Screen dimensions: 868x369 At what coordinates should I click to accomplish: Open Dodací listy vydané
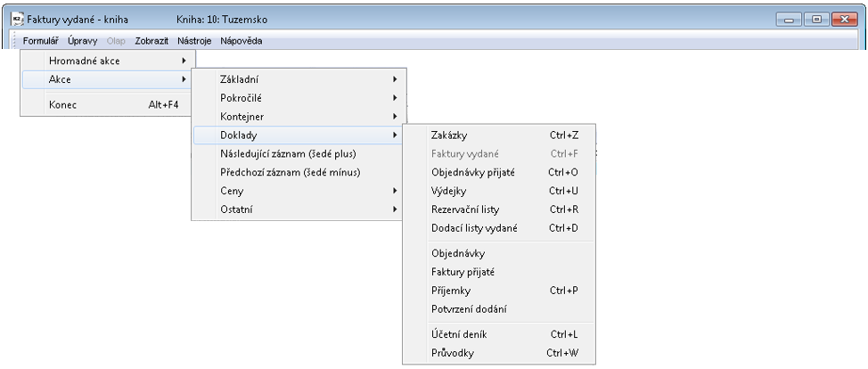pos(473,228)
